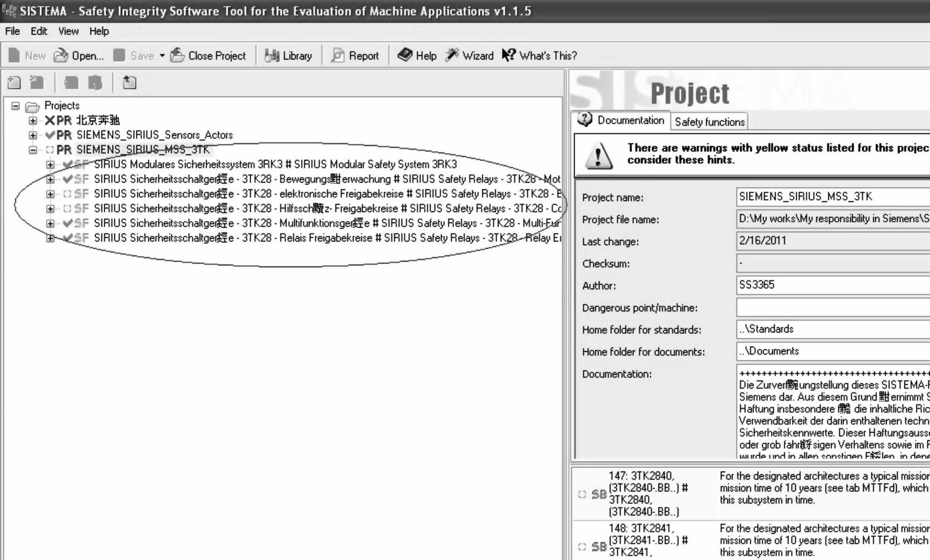This screenshot has width=930, height=560.
Task: Collapse the SIEMENS_SIRIUS_MSS_3TK project node
Action: tap(33, 150)
